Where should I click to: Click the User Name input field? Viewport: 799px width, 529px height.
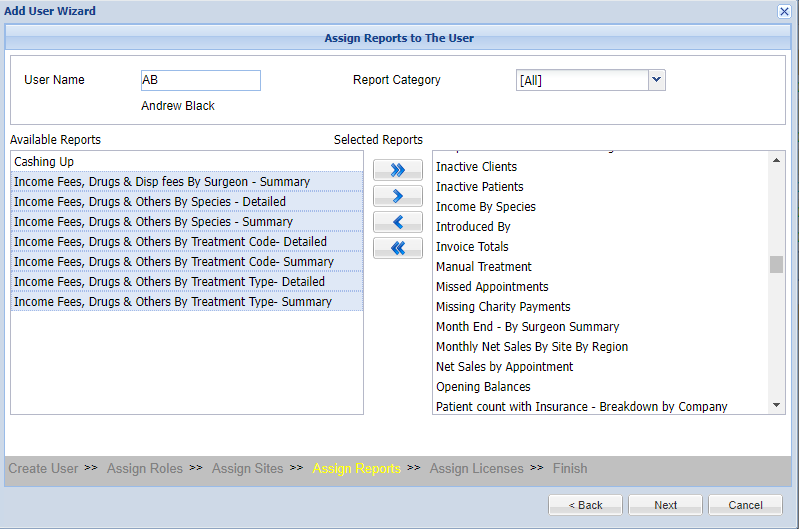[200, 80]
